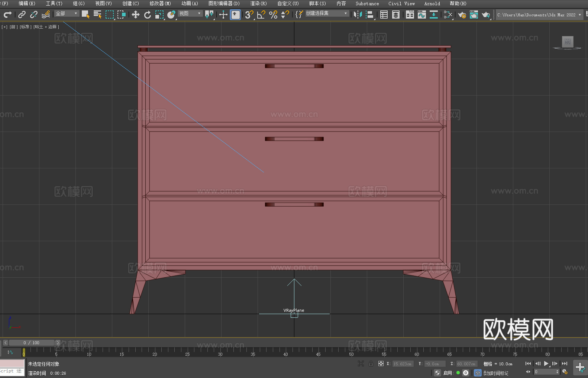Screen dimensions: 588x378
Task: Click the Edit Named Selection Sets icon
Action: (299, 14)
